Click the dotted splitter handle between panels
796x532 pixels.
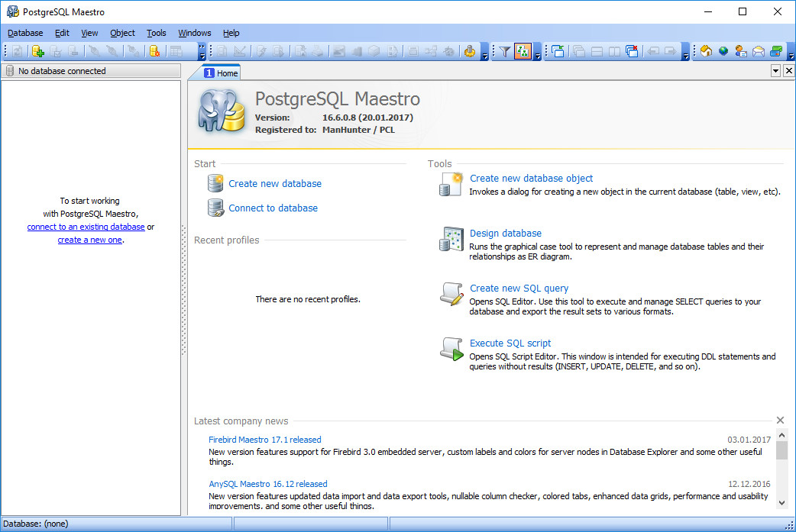click(184, 291)
